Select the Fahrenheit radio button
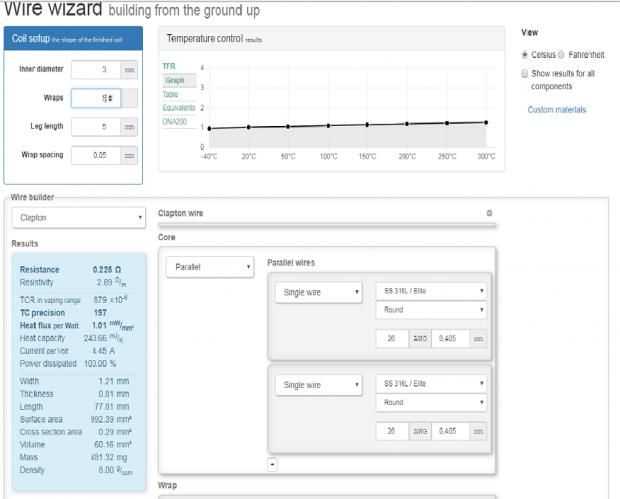This screenshot has height=499, width=620. pyautogui.click(x=561, y=55)
